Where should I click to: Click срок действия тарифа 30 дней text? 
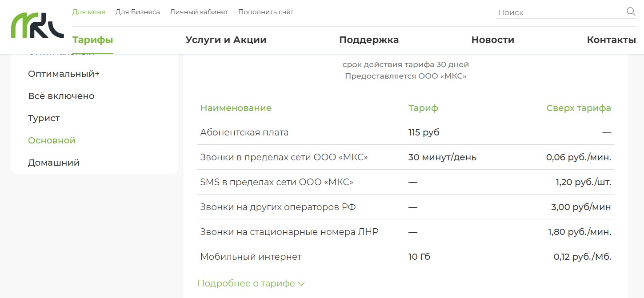406,65
